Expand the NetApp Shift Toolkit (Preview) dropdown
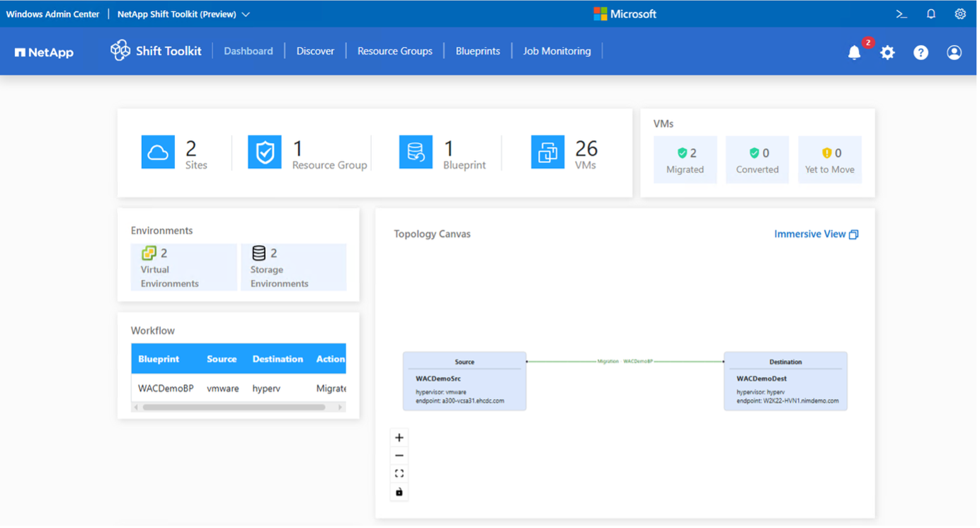980x528 pixels. [x=184, y=14]
